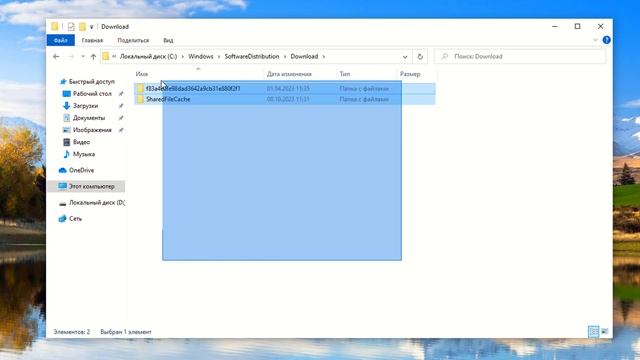This screenshot has height=360, width=640.
Task: Open Локальный диск (D:) in navigation pane
Action: point(97,202)
